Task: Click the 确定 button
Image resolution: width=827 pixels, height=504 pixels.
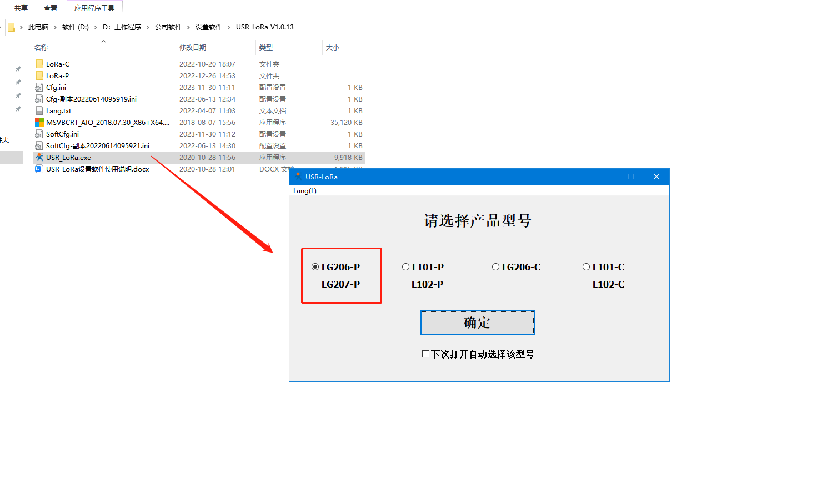Action: point(478,323)
